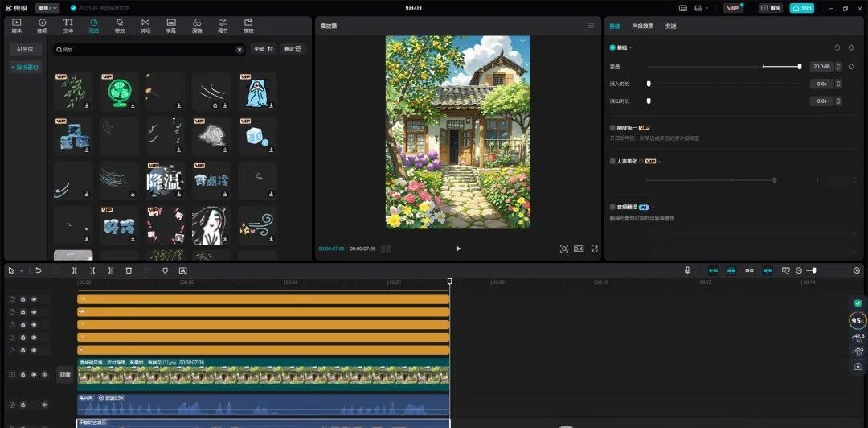Reset audio settings with the reset icon
The height and width of the screenshot is (428, 868).
(837, 47)
